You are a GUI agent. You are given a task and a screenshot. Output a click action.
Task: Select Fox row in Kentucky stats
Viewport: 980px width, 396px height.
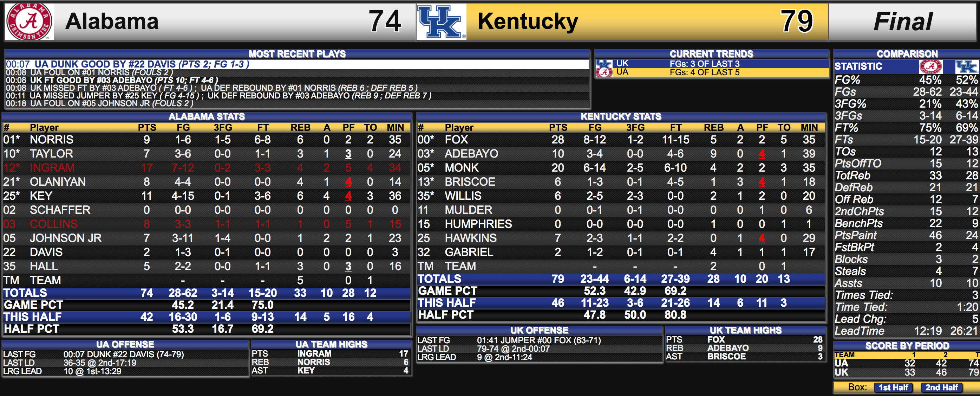pos(620,139)
